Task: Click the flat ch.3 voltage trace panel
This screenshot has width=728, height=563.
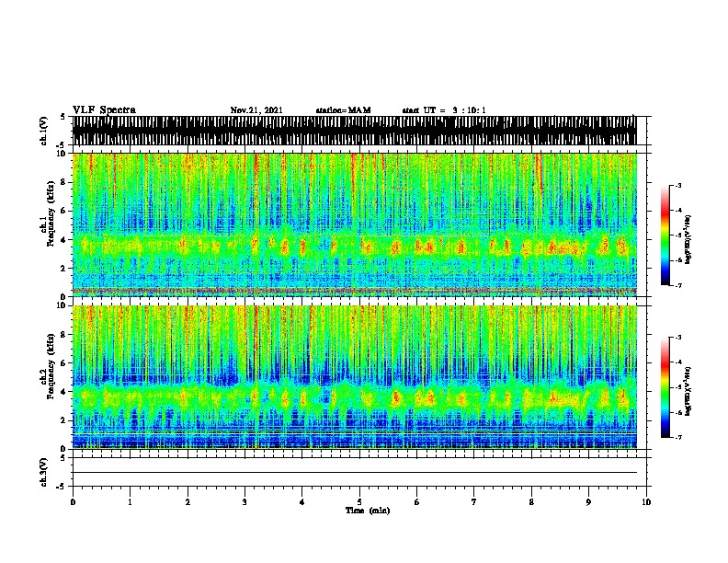Action: (x=359, y=472)
